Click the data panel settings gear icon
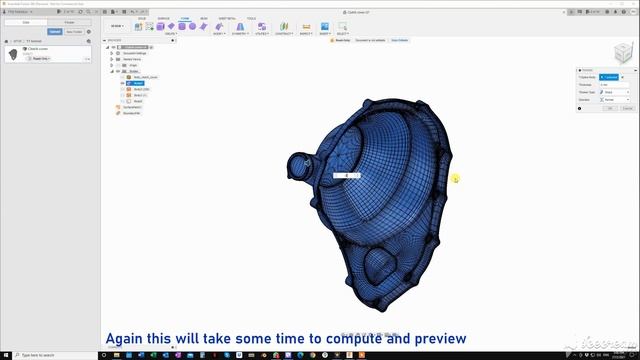The height and width of the screenshot is (360, 640). coord(89,32)
